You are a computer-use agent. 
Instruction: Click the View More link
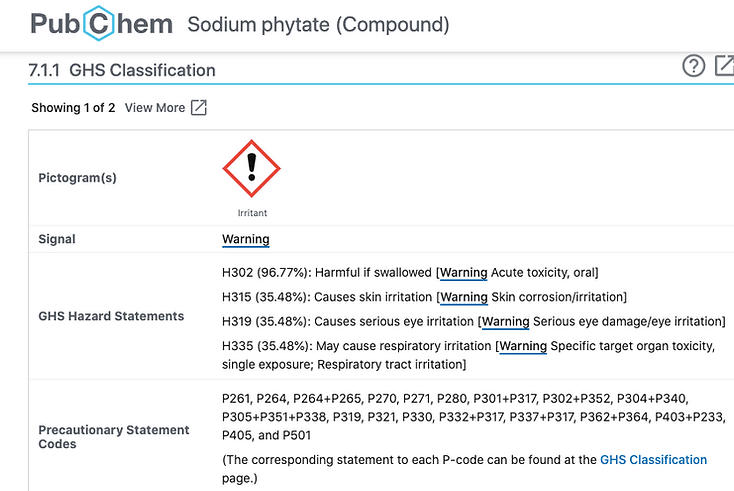154,108
